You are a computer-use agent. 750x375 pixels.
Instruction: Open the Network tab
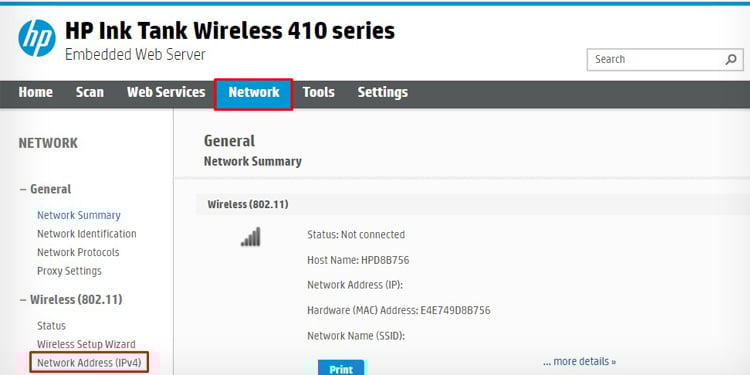point(254,94)
